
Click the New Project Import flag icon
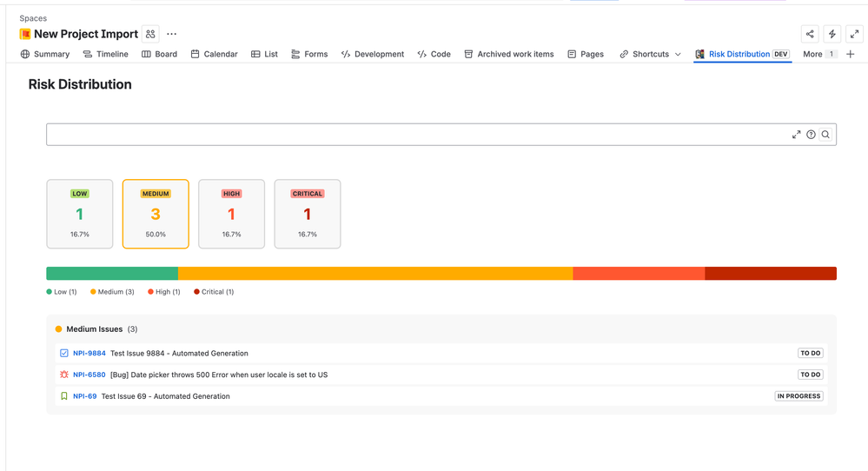25,34
